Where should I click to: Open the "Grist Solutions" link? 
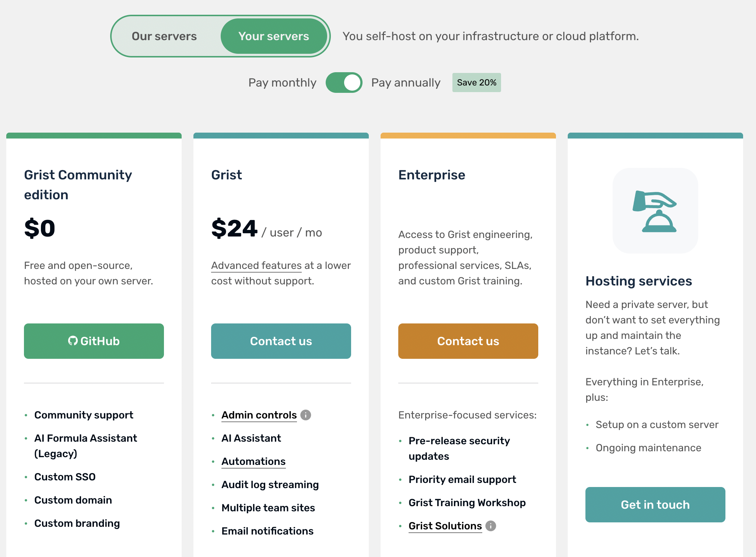point(445,526)
